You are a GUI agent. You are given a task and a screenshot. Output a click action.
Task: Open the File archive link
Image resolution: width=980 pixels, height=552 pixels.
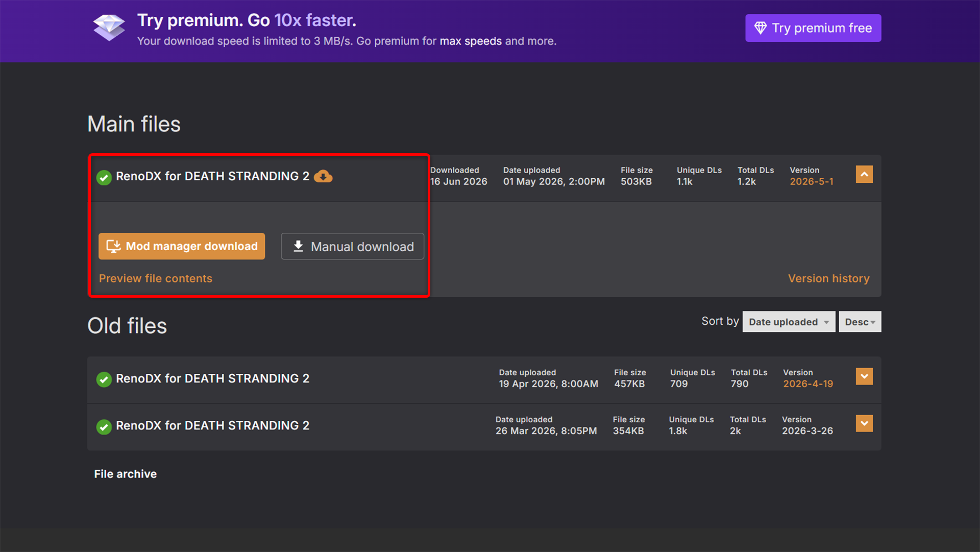coord(126,474)
